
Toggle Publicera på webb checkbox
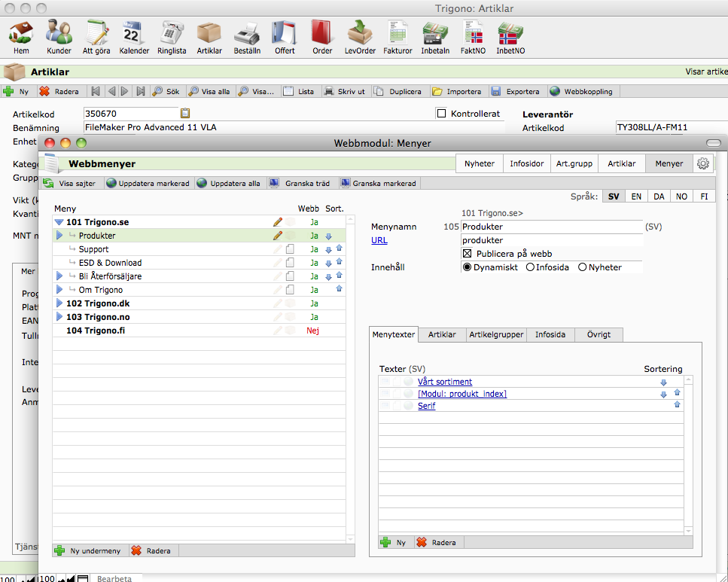click(x=467, y=254)
